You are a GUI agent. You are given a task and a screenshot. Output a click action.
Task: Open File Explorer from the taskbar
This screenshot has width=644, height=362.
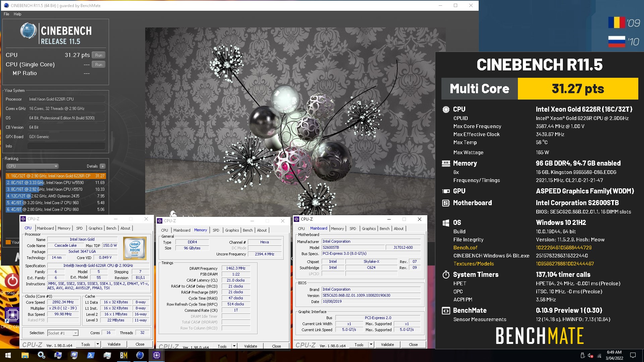[x=25, y=355]
